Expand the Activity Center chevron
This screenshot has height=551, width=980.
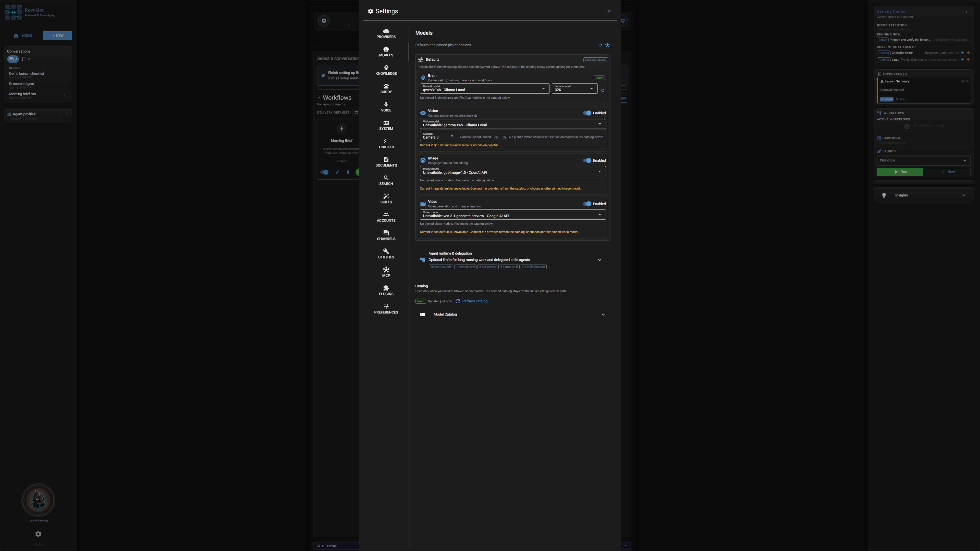966,12
